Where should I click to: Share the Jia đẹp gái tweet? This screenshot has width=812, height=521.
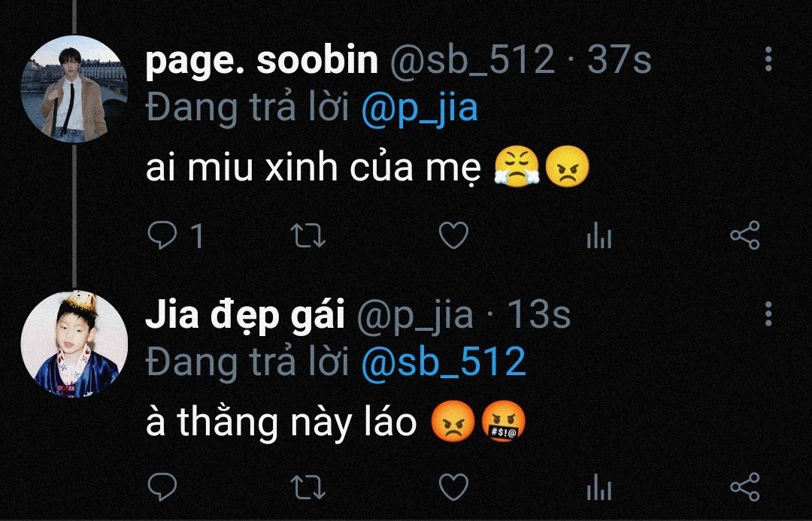[x=744, y=487]
